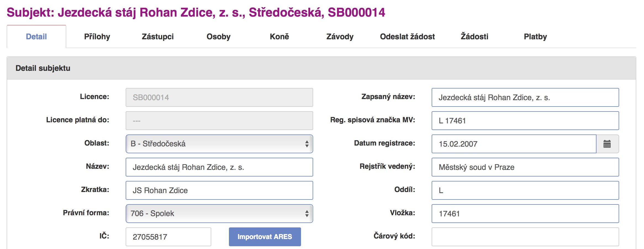644x249 pixels.
Task: Open the Závody tab
Action: (x=340, y=37)
